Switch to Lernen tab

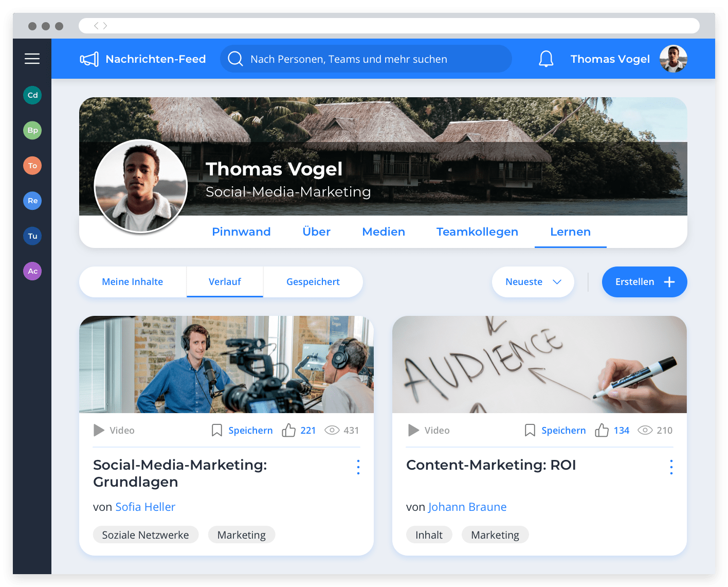click(x=570, y=232)
